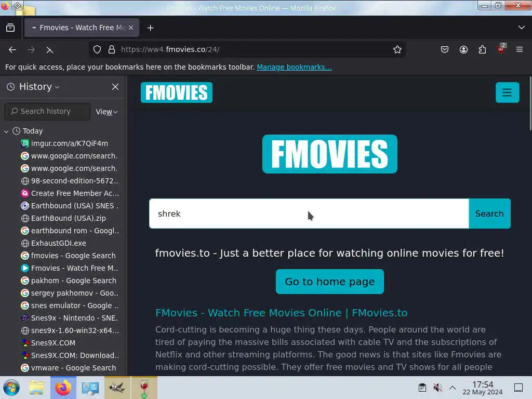Open FMovies Watch Free Movies Online heading
This screenshot has height=399, width=532.
281,313
